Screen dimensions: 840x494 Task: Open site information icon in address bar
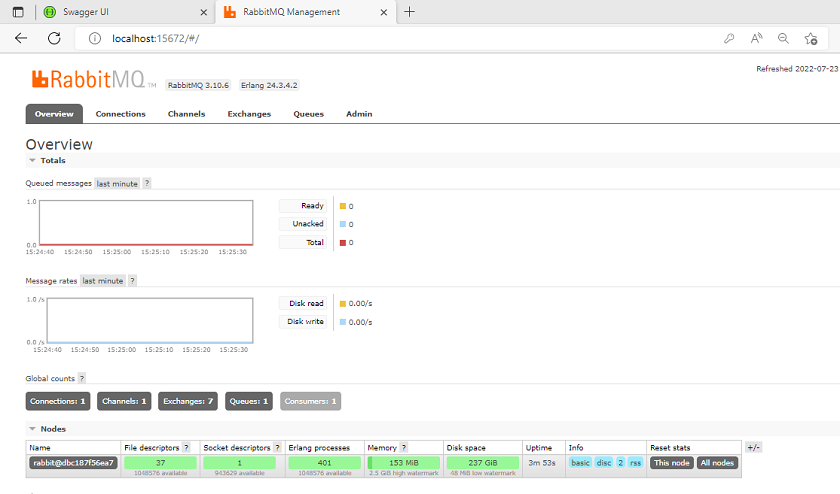[95, 39]
